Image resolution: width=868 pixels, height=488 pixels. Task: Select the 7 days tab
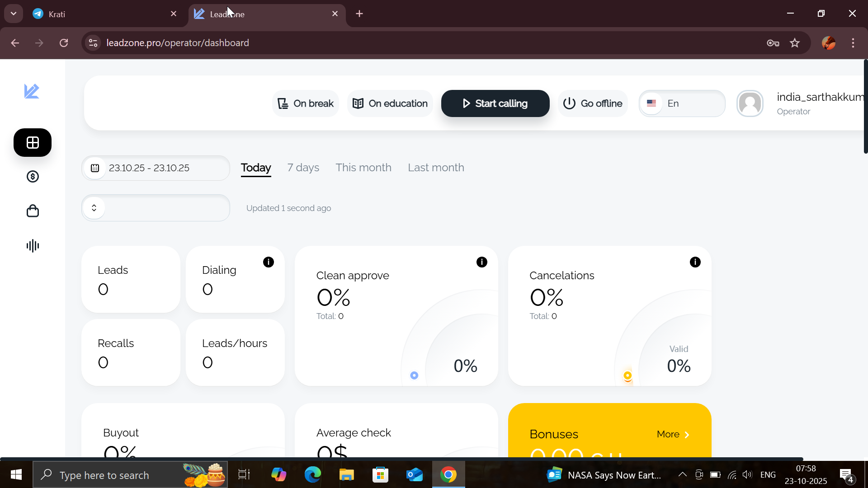click(x=303, y=168)
